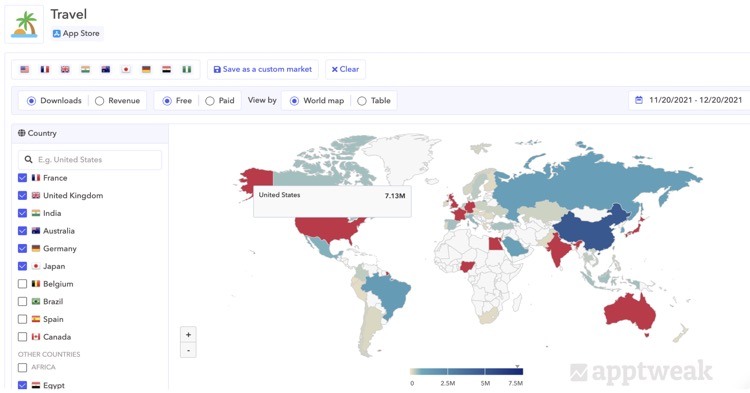750x393 pixels.
Task: Check the Canada checkbox
Action: coord(22,337)
